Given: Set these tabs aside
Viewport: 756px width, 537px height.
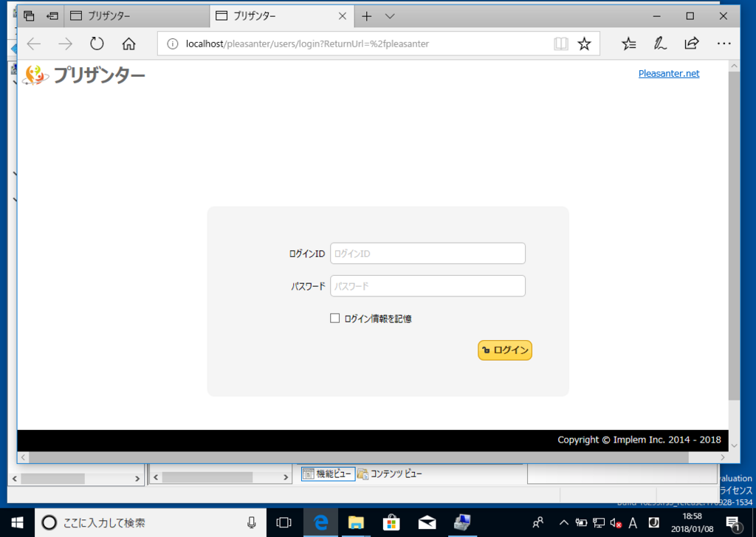Looking at the screenshot, I should point(52,16).
